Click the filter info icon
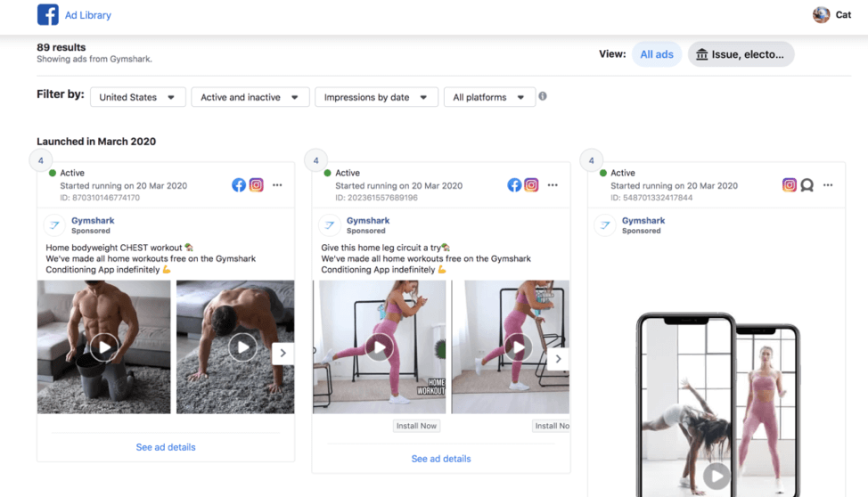Viewport: 868px width, 497px height. click(x=543, y=96)
